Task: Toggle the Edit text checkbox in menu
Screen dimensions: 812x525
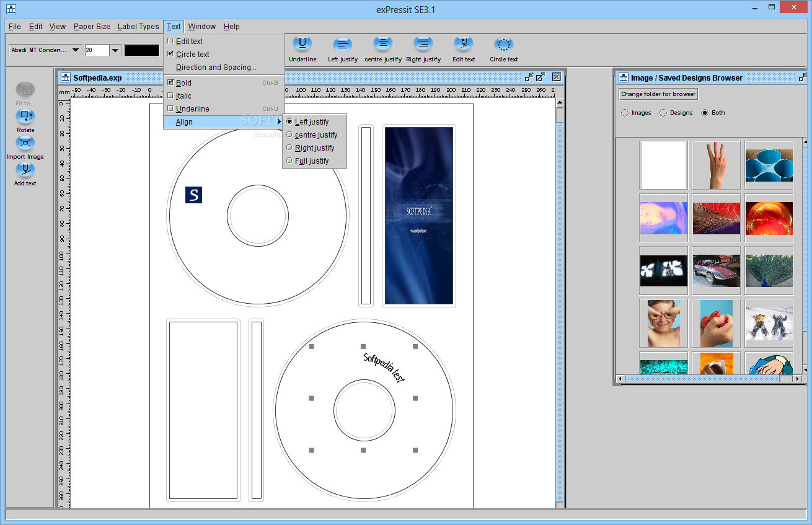Action: coord(170,41)
